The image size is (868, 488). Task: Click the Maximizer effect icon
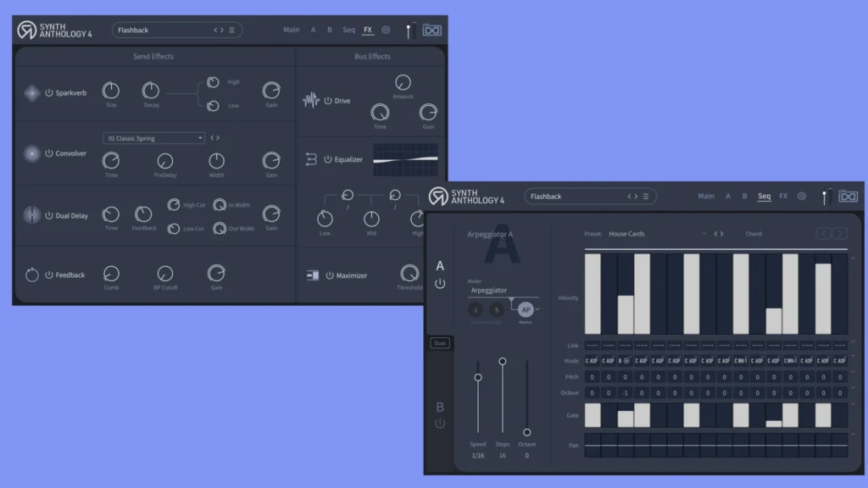[x=311, y=275]
